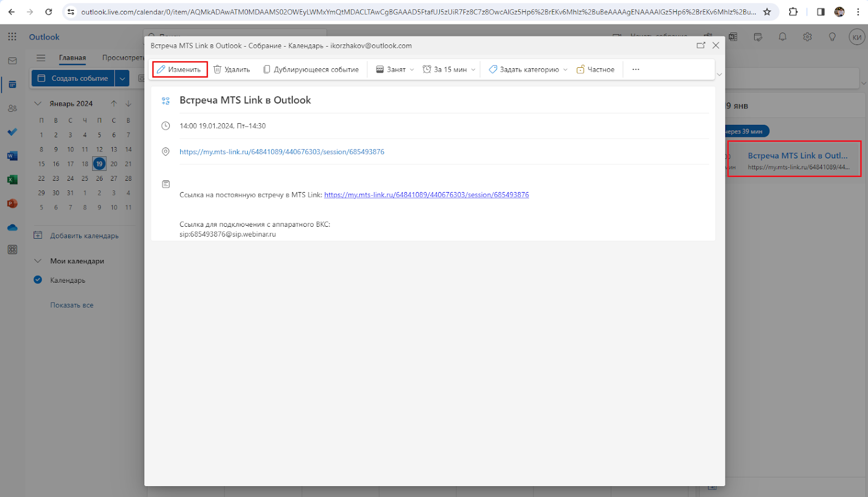Open tips lightbulb icon in Outlook header

click(832, 37)
